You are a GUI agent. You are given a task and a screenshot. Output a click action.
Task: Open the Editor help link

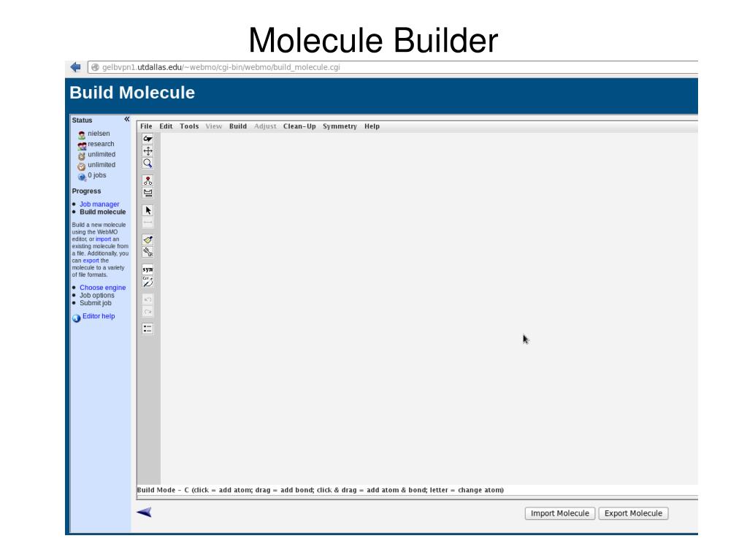(x=99, y=316)
